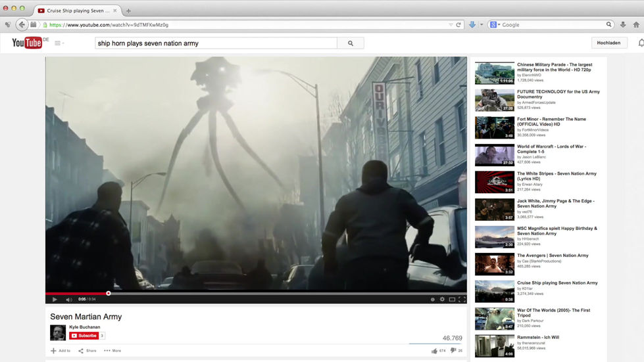Open World of Warcraft - Lords of War video
The width and height of the screenshot is (644, 362).
[x=552, y=149]
